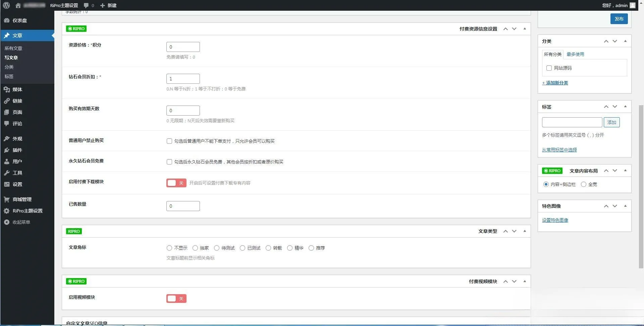Click RIPRO badge on article type panel
The height and width of the screenshot is (326, 644).
point(74,231)
